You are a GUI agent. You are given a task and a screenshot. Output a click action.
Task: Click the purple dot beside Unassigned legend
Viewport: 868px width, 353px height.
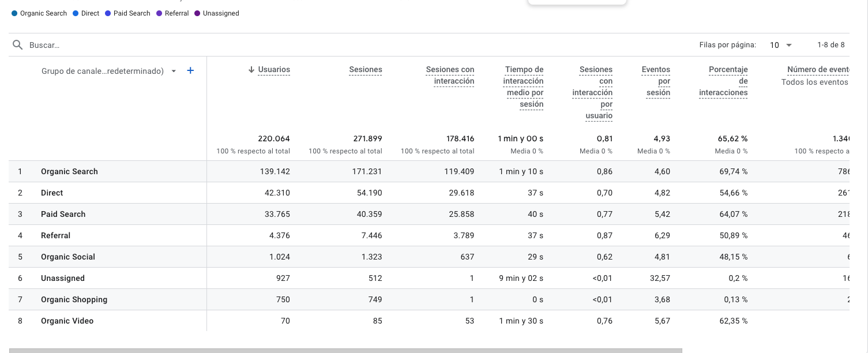[197, 13]
